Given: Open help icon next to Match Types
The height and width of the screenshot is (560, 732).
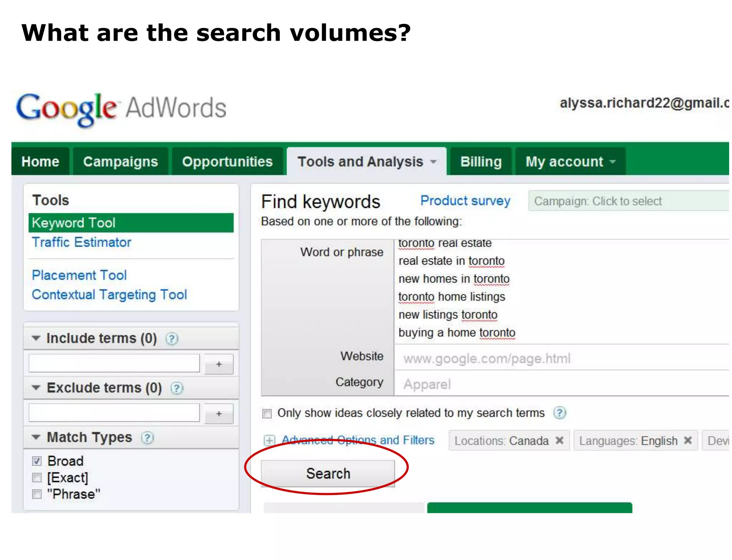Looking at the screenshot, I should (147, 438).
